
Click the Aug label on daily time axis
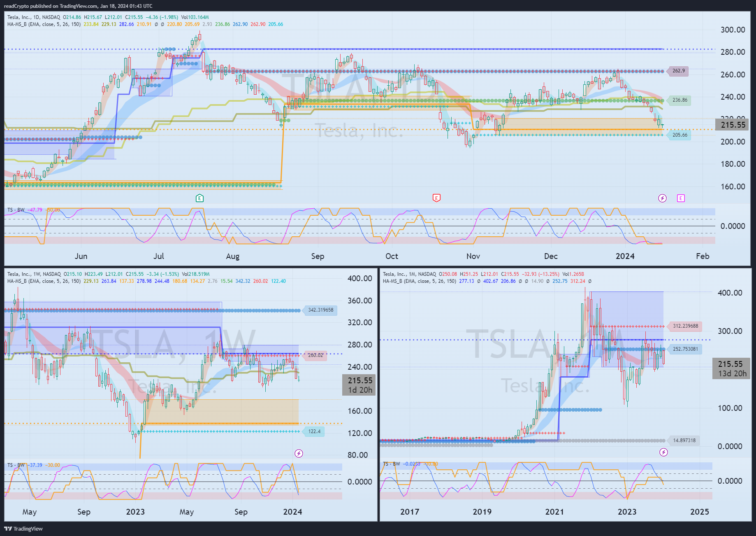coord(232,256)
